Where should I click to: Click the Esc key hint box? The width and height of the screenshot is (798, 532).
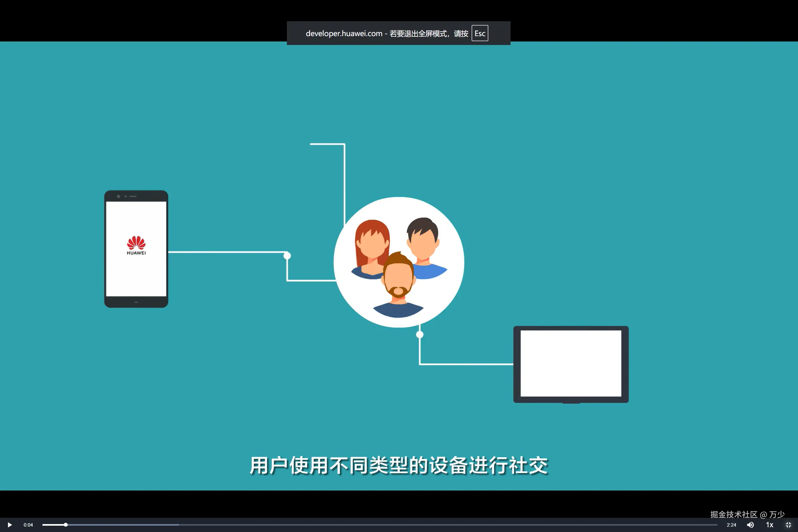tap(479, 33)
